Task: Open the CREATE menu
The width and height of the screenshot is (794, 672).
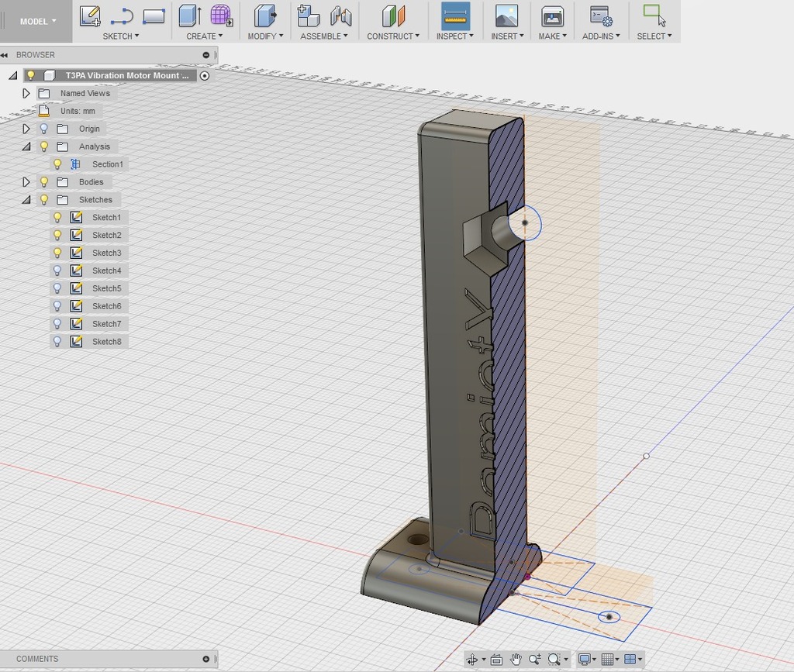Action: pyautogui.click(x=204, y=36)
